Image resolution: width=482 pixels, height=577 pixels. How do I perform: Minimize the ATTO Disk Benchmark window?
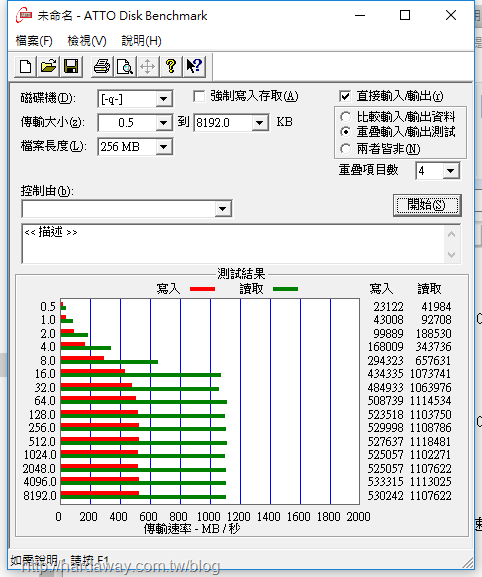pos(360,15)
